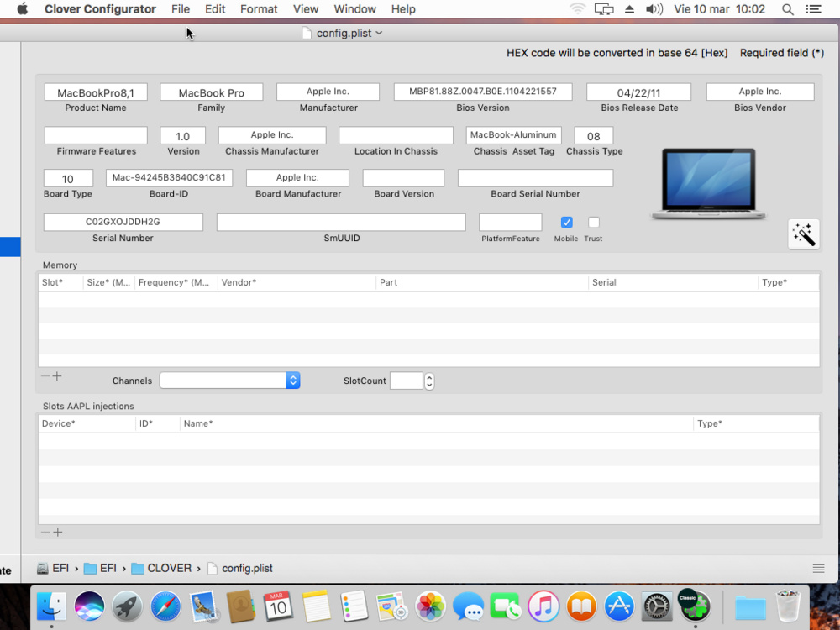Click the empty SmUUID field

(x=341, y=222)
